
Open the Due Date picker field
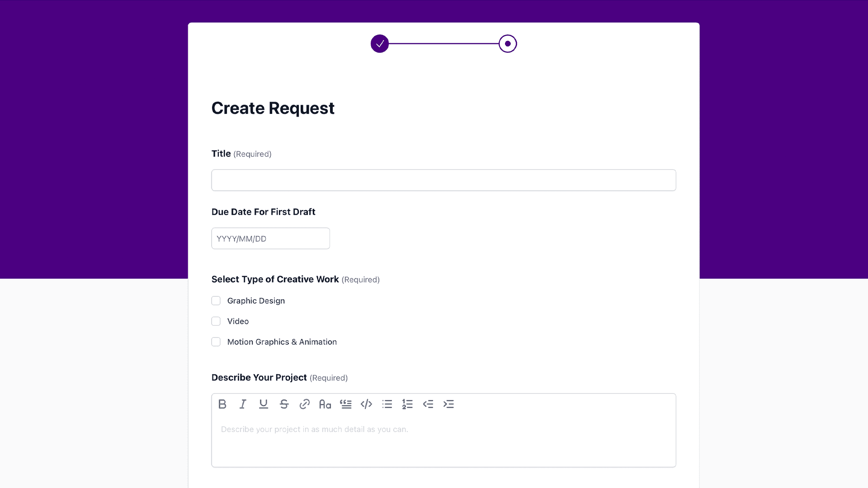pos(270,239)
